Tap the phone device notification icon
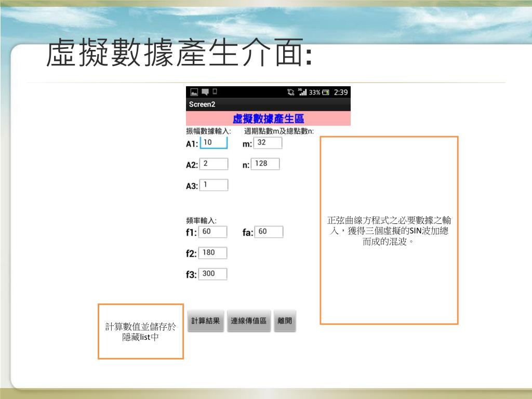Image resolution: width=532 pixels, height=399 pixels. pyautogui.click(x=215, y=91)
